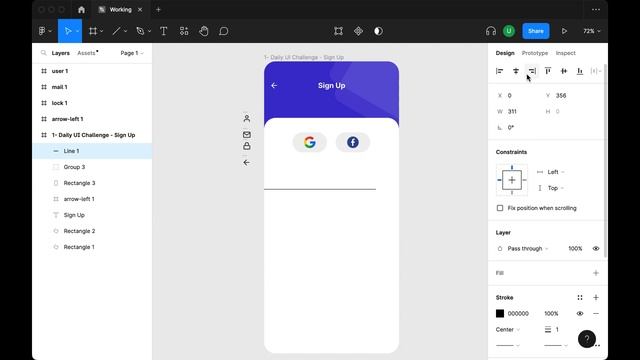Open the Resources tool
Image resolution: width=640 pixels, height=360 pixels.
point(184,31)
